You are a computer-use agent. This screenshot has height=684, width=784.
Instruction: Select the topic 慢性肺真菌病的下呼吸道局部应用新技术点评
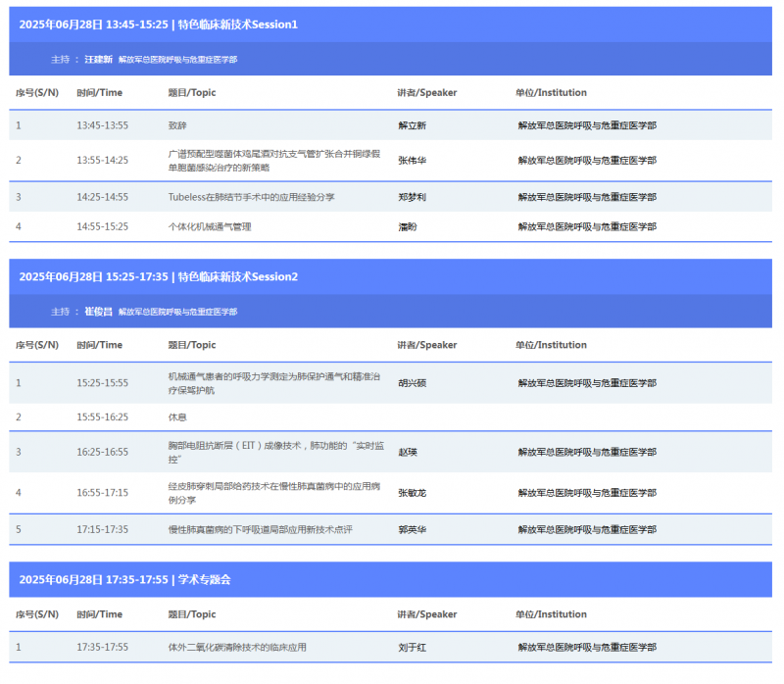click(260, 529)
